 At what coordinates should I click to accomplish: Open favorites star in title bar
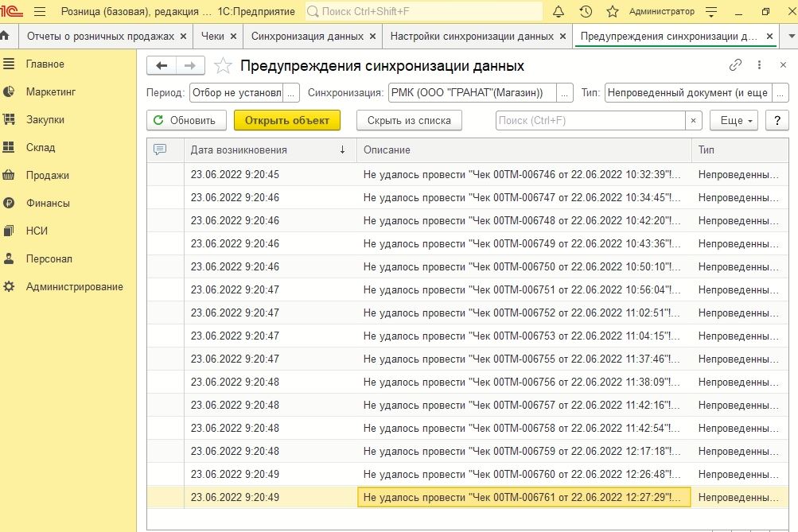pos(612,12)
